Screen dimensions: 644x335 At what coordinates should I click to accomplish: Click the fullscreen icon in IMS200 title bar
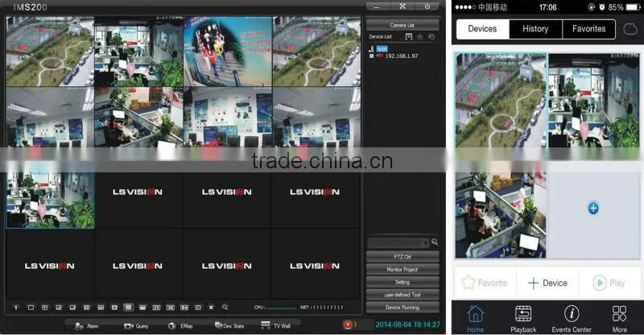(x=402, y=6)
